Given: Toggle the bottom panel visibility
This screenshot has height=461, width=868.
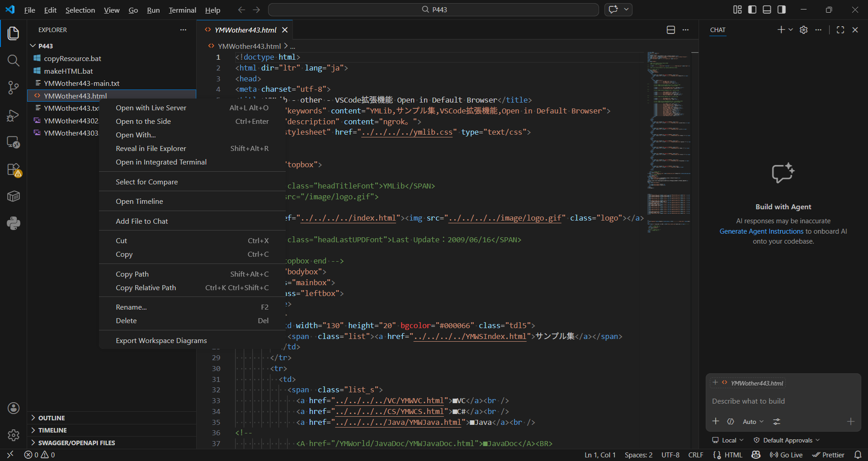Looking at the screenshot, I should [x=767, y=9].
